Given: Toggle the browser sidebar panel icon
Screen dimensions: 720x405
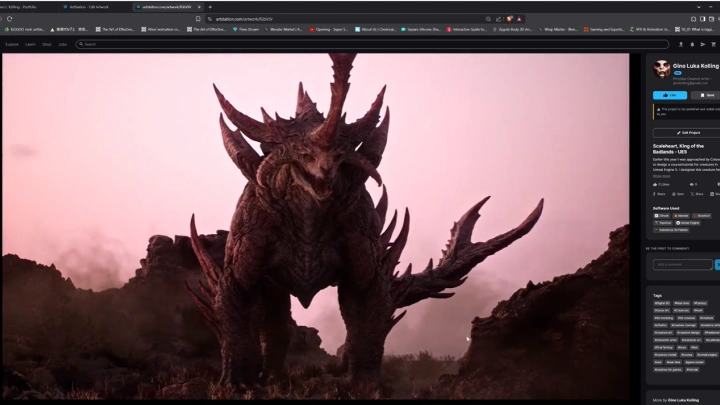Looking at the screenshot, I should point(703,19).
